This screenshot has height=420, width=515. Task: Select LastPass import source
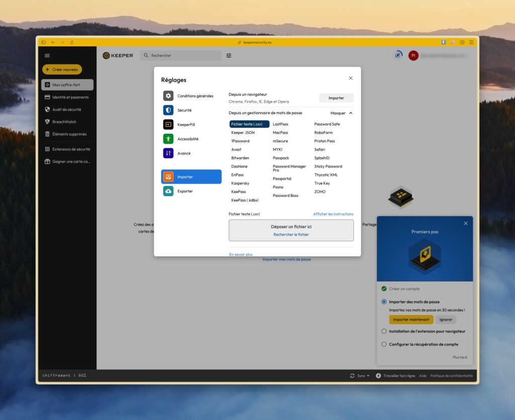(281, 124)
